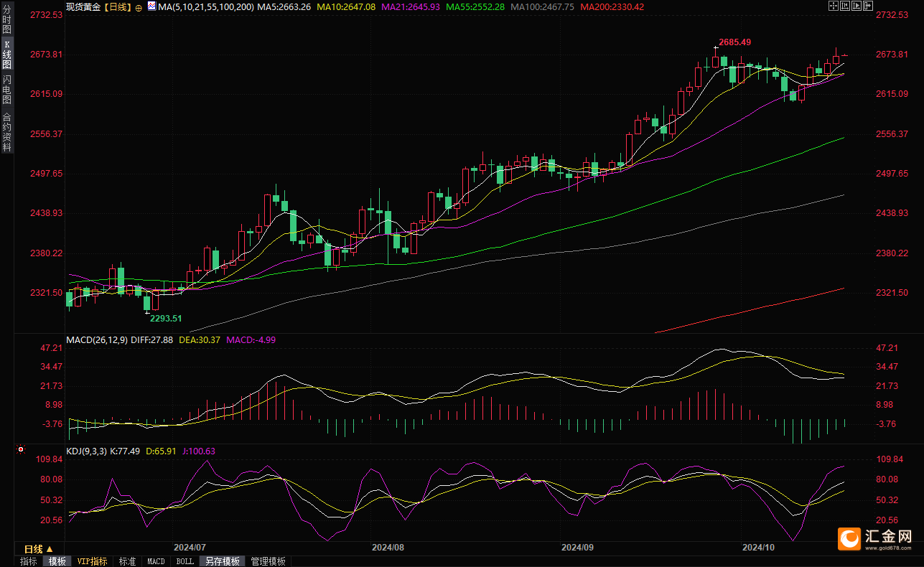Expand the 日线 period selector

[39, 549]
